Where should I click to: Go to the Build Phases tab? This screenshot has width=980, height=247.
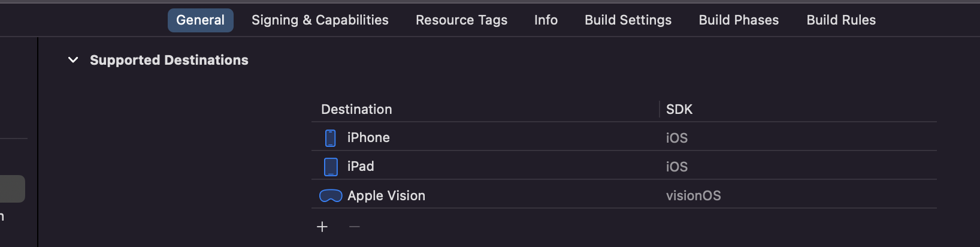tap(739, 20)
